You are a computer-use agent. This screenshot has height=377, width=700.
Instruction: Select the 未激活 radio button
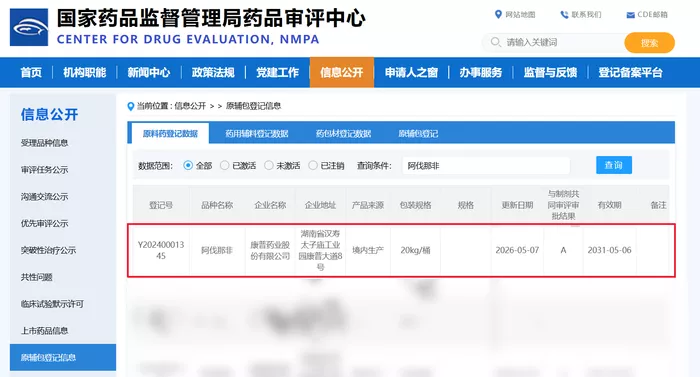[269, 166]
